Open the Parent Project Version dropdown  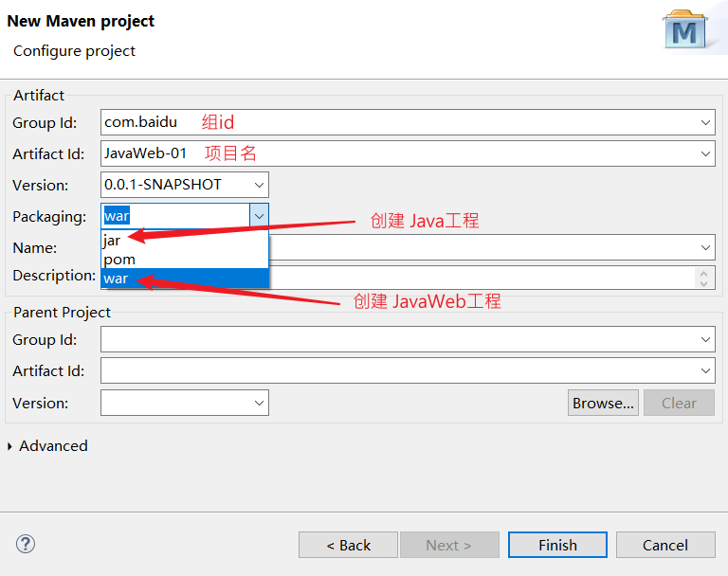coord(259,403)
